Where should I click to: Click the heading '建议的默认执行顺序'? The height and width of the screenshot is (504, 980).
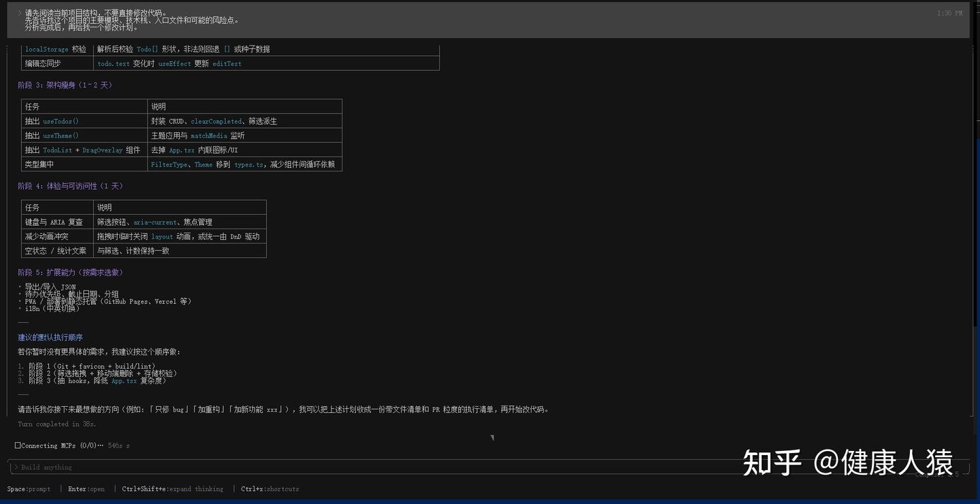coord(50,337)
